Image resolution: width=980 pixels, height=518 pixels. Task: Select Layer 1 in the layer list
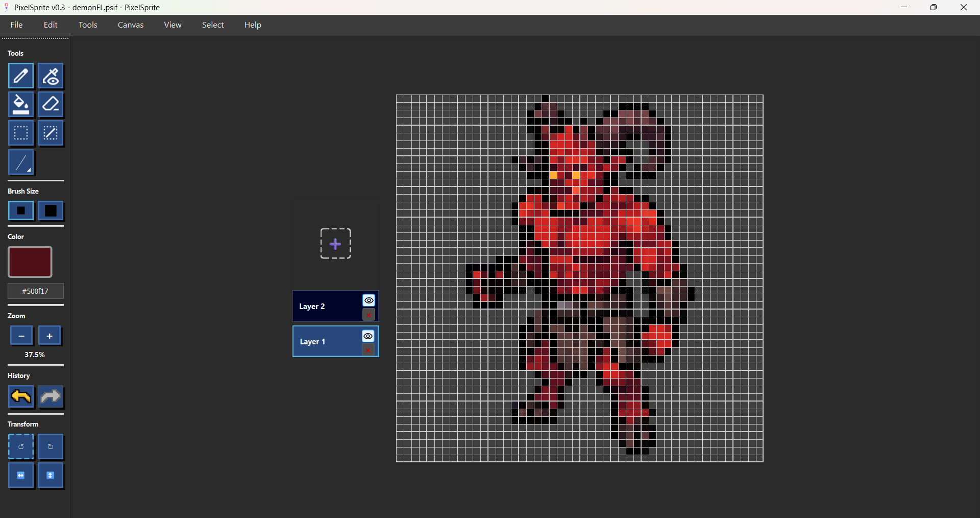pos(335,342)
